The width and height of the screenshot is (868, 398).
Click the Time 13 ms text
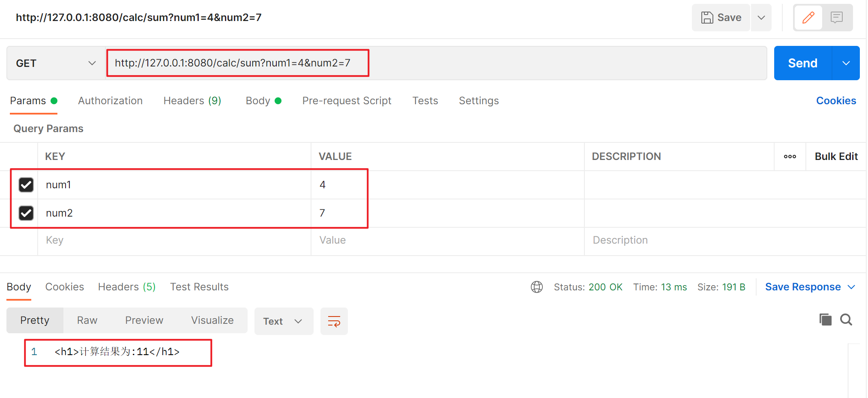click(660, 287)
